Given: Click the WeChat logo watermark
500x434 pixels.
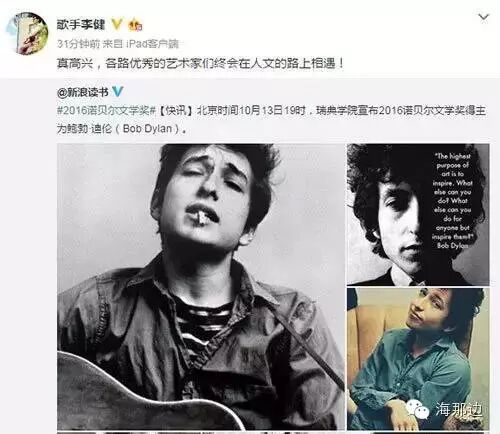Looking at the screenshot, I should coord(417,409).
